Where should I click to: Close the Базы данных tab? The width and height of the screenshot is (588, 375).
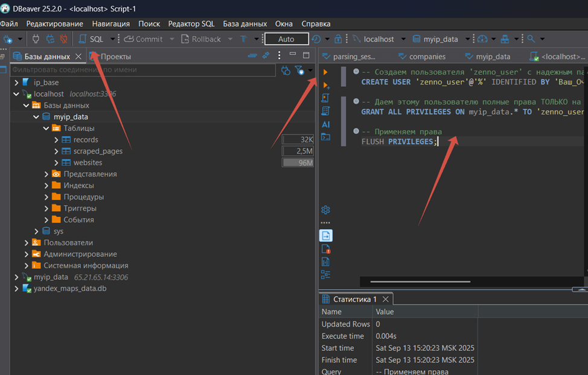click(x=78, y=56)
